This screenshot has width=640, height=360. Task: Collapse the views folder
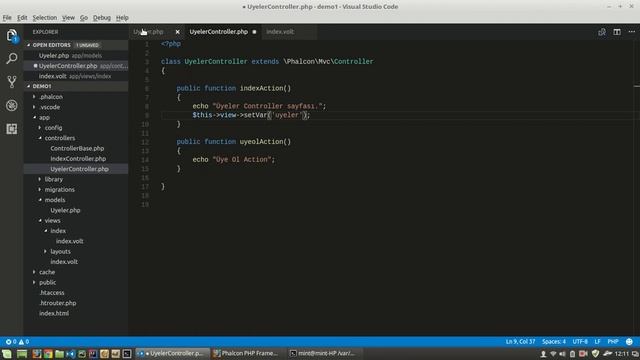coord(40,220)
